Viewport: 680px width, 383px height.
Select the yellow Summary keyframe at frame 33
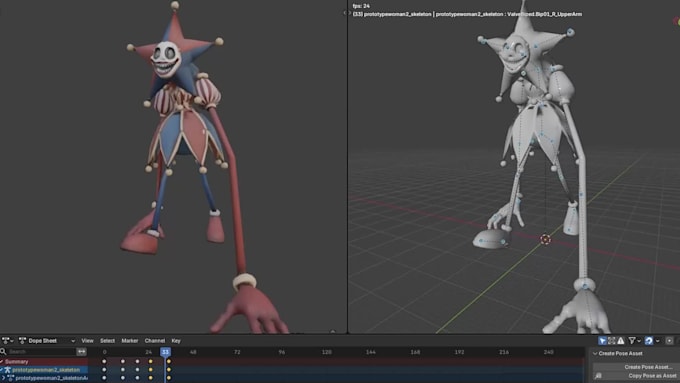point(169,361)
